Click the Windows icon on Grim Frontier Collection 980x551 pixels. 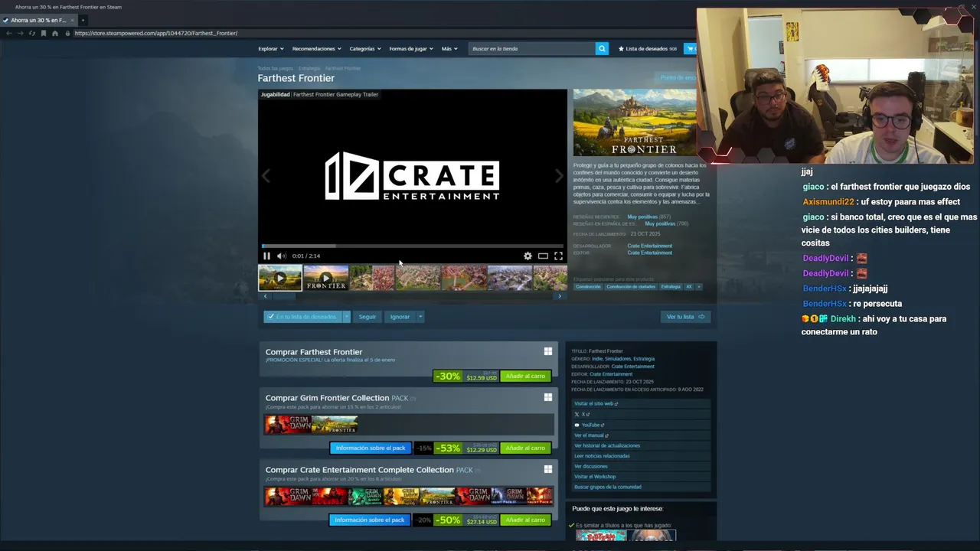pos(547,397)
